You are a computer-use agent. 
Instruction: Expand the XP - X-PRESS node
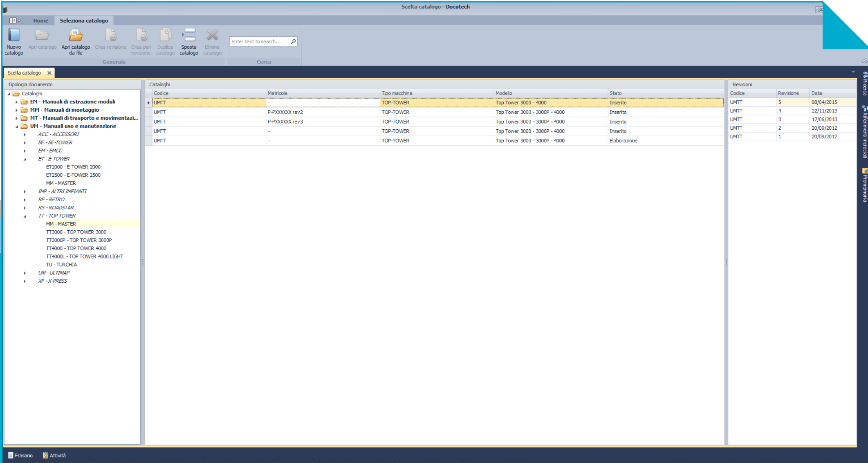coord(25,281)
